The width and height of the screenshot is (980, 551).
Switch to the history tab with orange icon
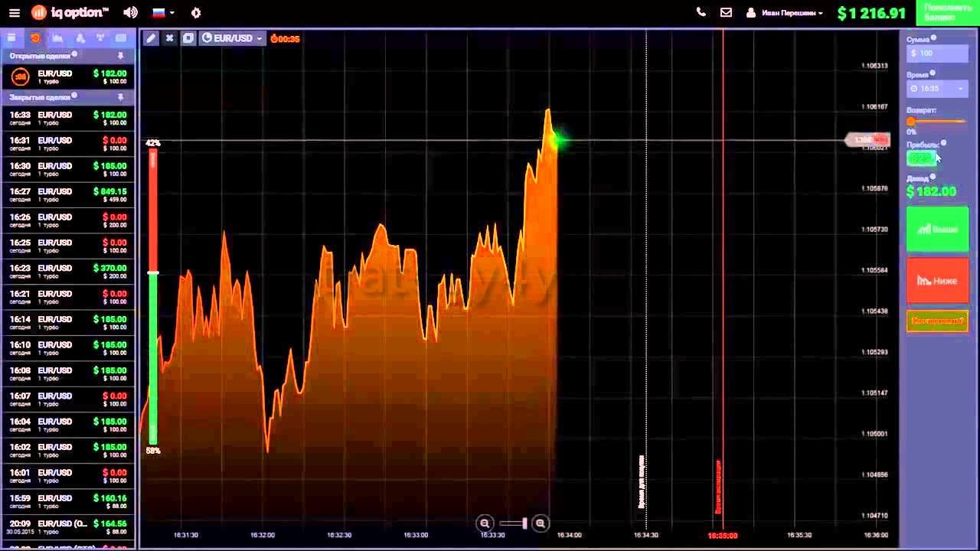point(34,38)
